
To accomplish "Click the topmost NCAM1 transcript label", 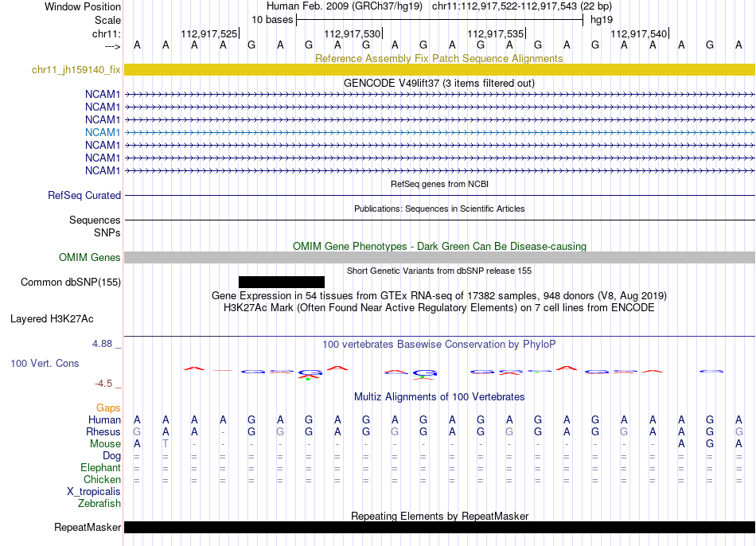I will point(102,94).
